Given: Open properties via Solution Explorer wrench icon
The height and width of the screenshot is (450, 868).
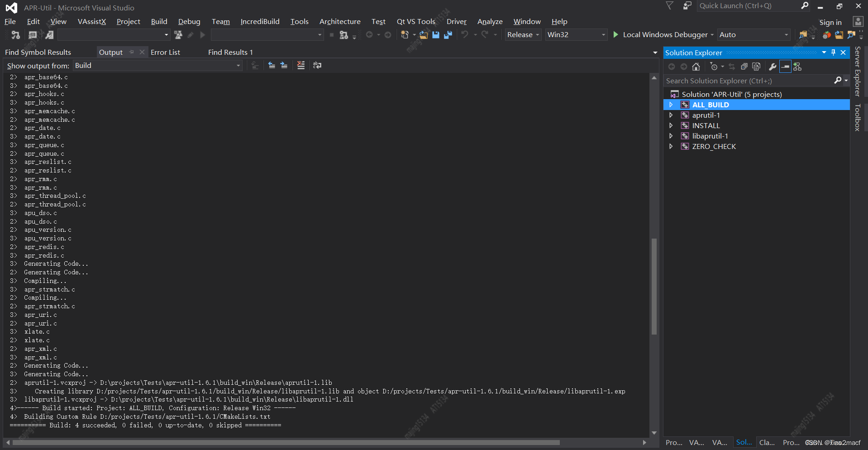Looking at the screenshot, I should tap(773, 66).
